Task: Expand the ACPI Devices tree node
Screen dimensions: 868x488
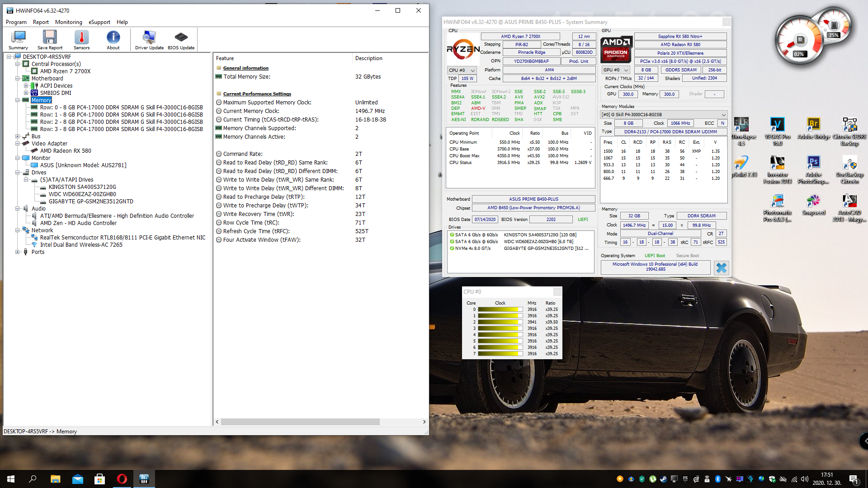Action: (x=26, y=86)
